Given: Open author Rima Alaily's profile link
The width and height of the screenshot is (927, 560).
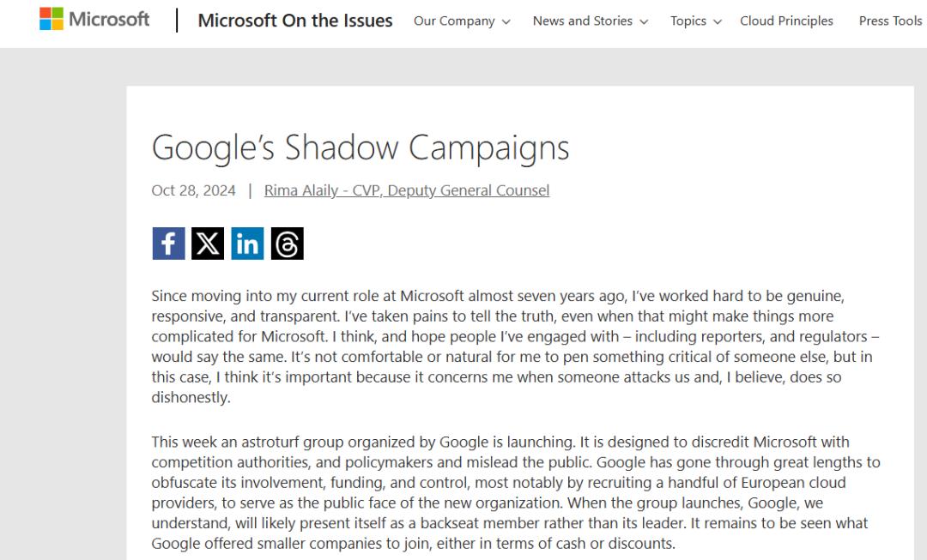Looking at the screenshot, I should coord(406,190).
